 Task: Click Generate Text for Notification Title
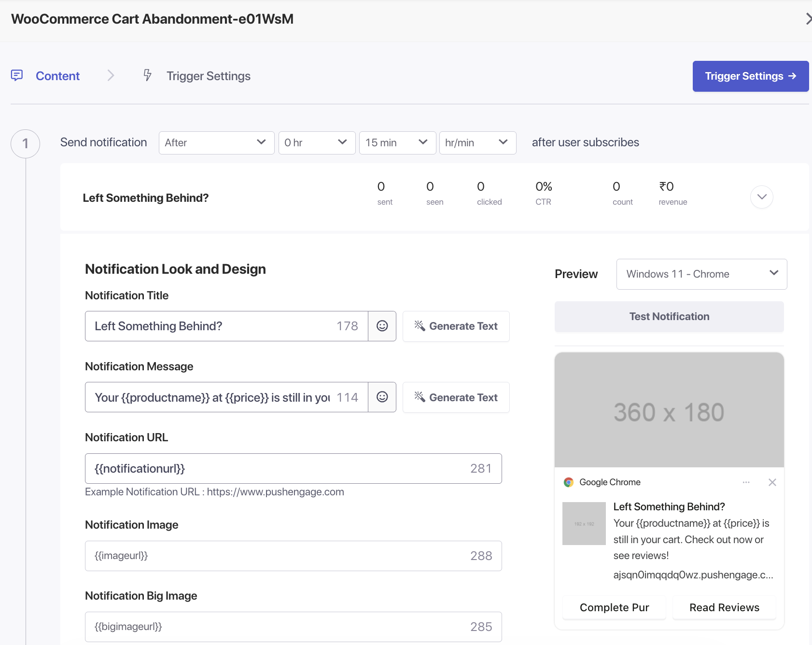pyautogui.click(x=456, y=326)
